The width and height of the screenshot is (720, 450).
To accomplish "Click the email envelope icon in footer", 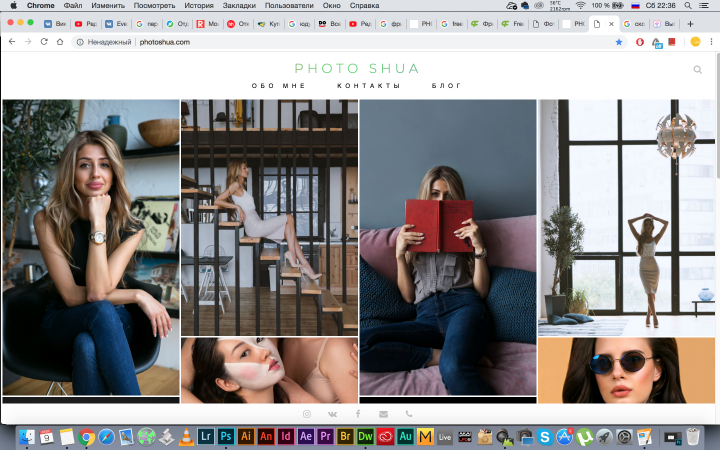I will click(x=383, y=414).
